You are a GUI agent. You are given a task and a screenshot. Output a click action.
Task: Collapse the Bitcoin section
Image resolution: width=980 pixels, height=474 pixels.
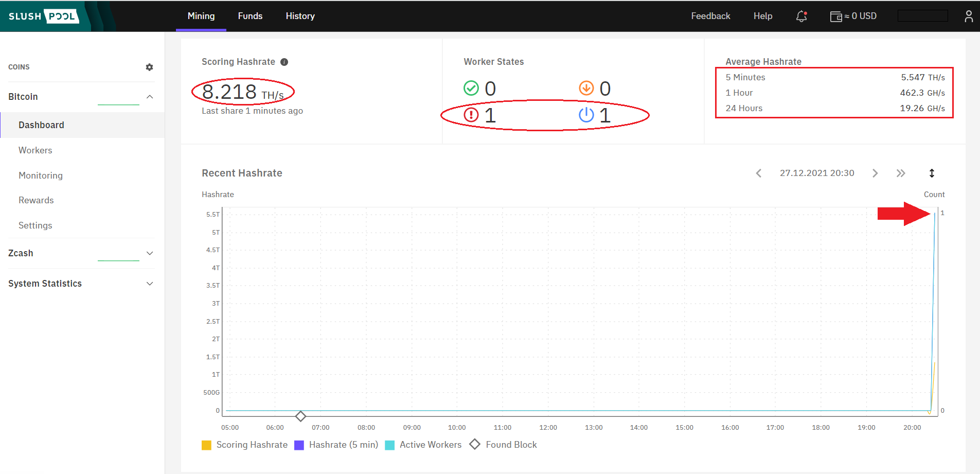point(150,97)
